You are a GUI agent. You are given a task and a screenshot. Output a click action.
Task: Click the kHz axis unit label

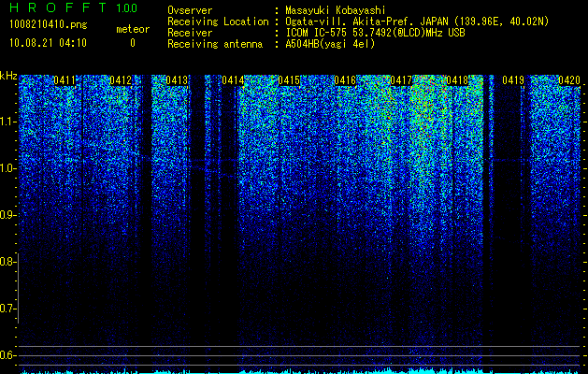click(x=8, y=76)
